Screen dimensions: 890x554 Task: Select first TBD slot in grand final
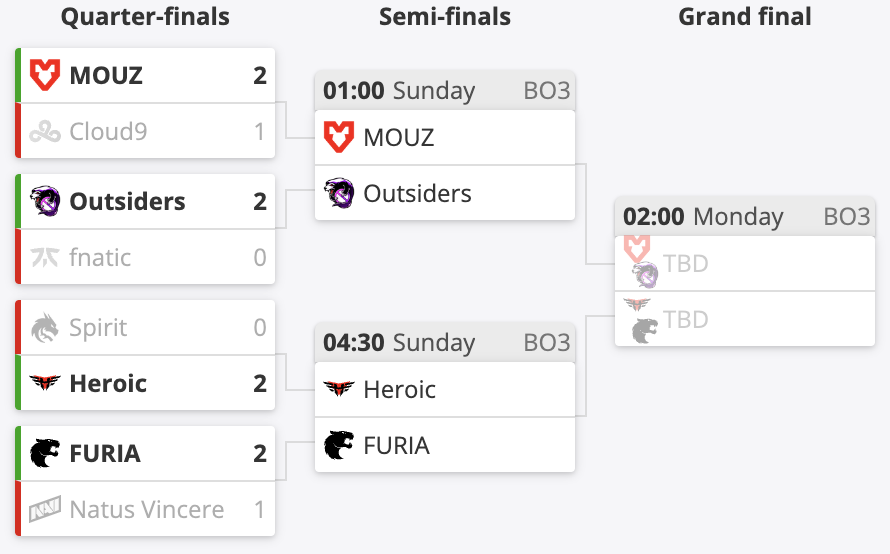click(745, 263)
